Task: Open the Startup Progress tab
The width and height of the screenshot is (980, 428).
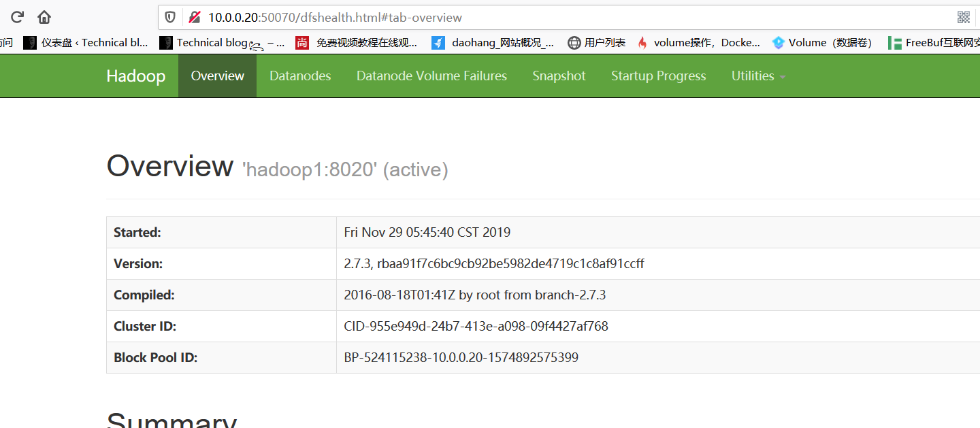Action: point(659,76)
